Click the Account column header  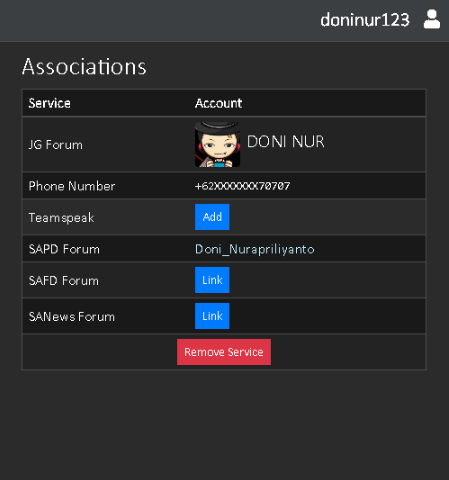coord(218,103)
